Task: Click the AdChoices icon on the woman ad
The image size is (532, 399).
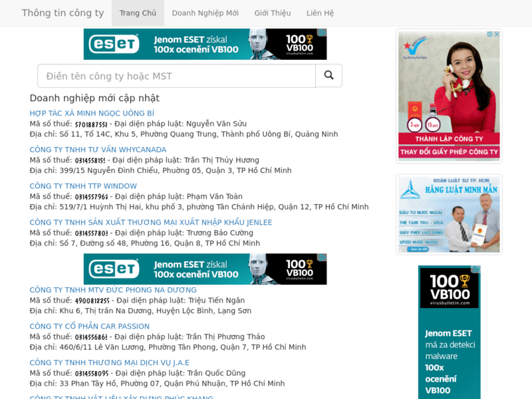Action: click(x=490, y=34)
